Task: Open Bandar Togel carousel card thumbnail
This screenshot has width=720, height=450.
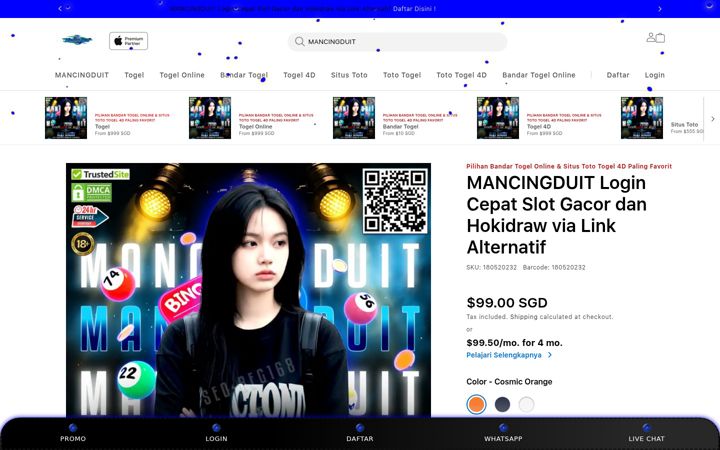Action: point(354,118)
